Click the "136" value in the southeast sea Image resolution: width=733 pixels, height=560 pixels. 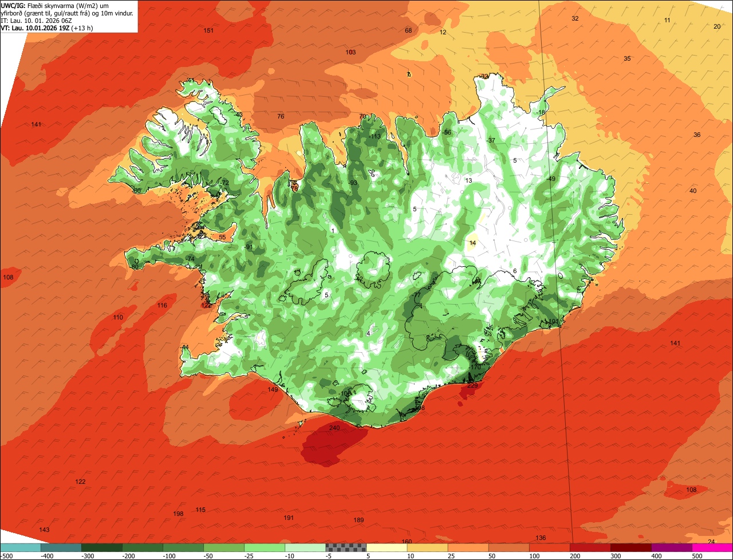pos(541,538)
